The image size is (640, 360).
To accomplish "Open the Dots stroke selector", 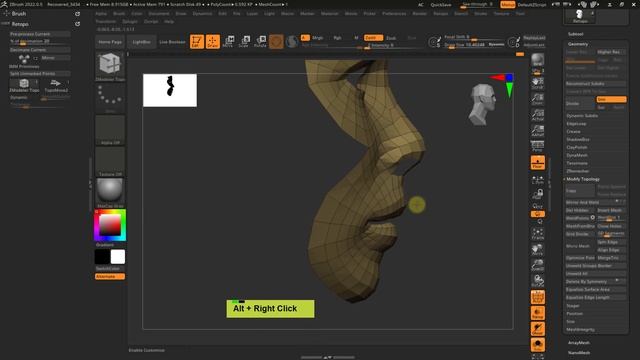I will [x=110, y=98].
